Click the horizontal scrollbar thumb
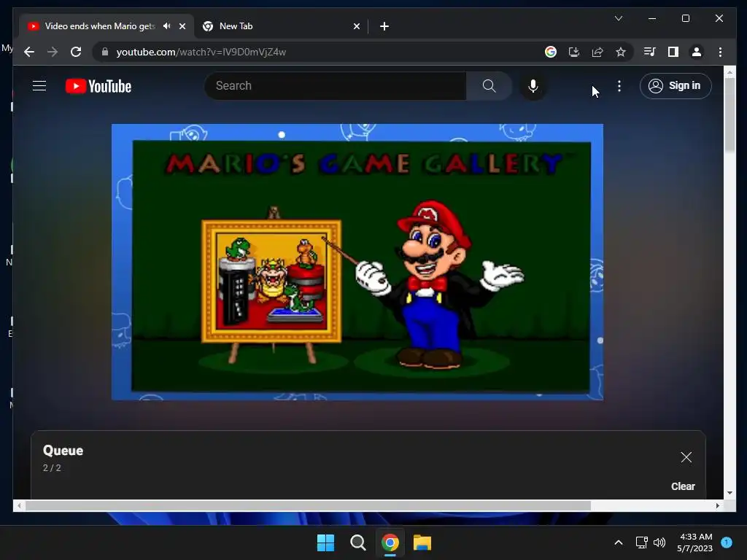747x560 pixels. (x=309, y=506)
